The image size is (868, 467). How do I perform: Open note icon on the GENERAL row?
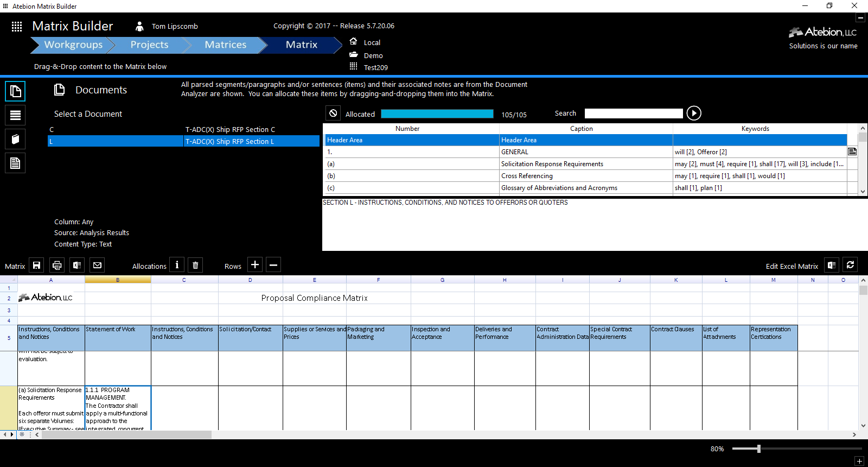click(852, 152)
